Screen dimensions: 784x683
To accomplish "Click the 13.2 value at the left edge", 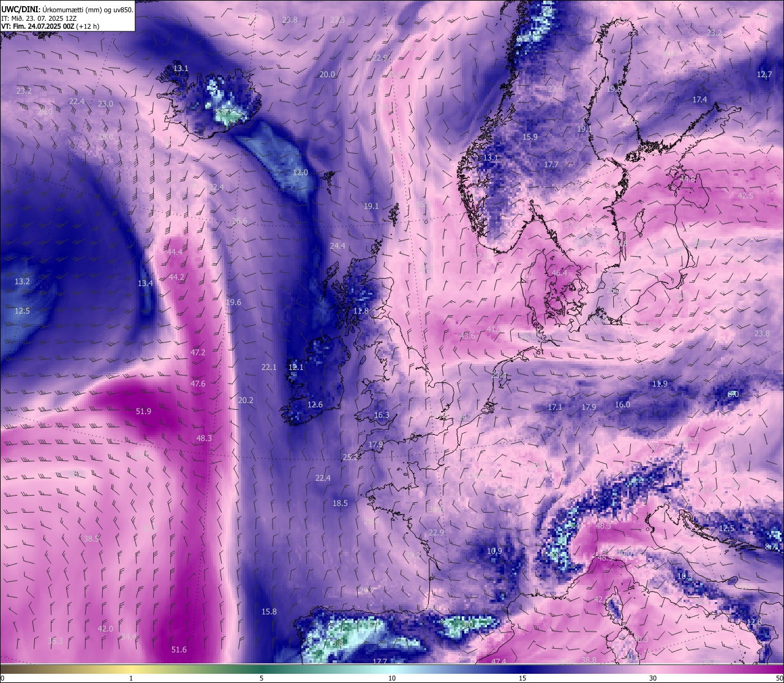I will (x=22, y=281).
